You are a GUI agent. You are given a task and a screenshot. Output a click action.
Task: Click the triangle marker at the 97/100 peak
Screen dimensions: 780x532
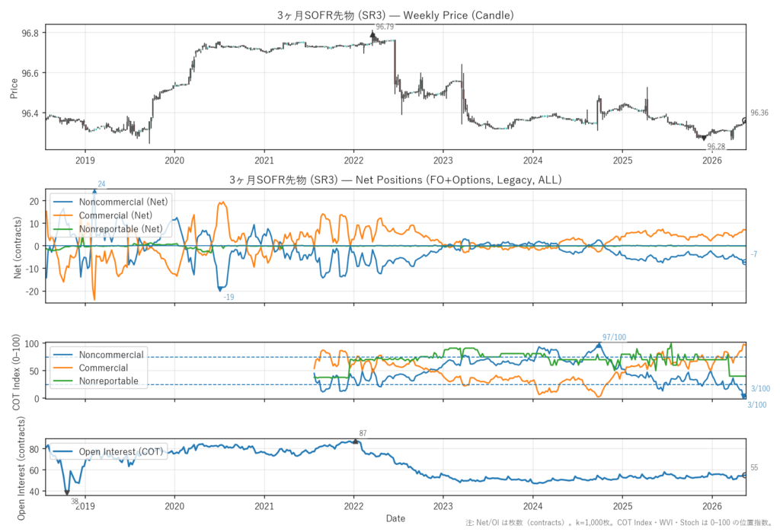pyautogui.click(x=599, y=345)
